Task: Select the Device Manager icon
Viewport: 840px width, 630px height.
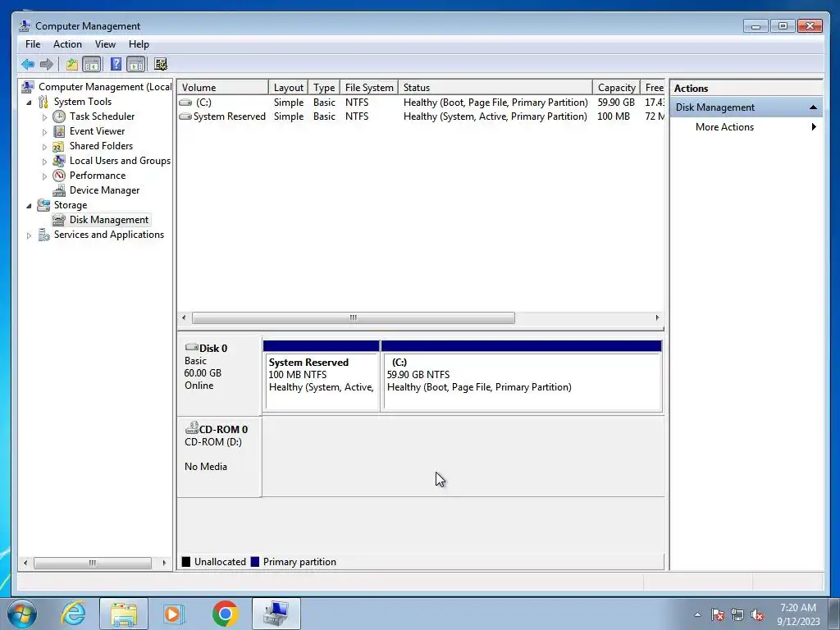Action: tap(59, 190)
